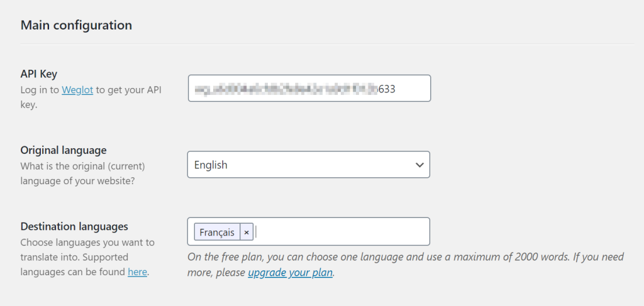Click the original language question description
The height and width of the screenshot is (306, 644).
(x=82, y=173)
